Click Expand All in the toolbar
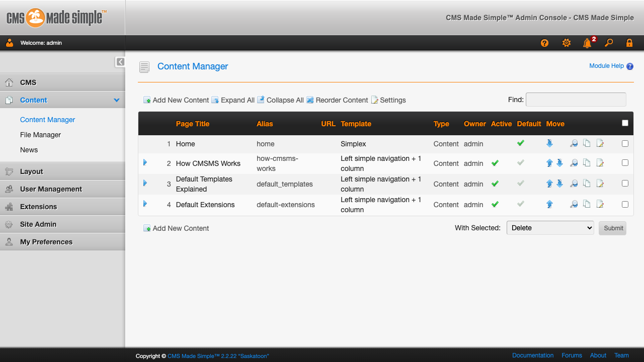 tap(233, 100)
